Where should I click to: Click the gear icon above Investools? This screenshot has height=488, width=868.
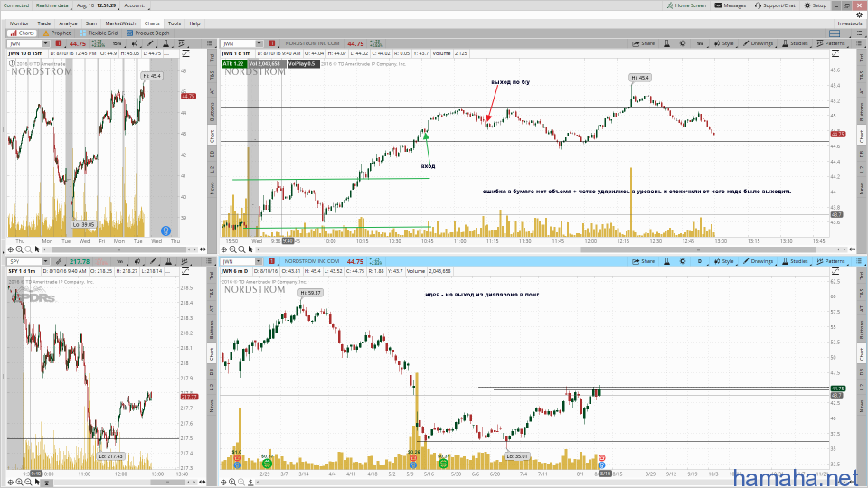tap(859, 15)
